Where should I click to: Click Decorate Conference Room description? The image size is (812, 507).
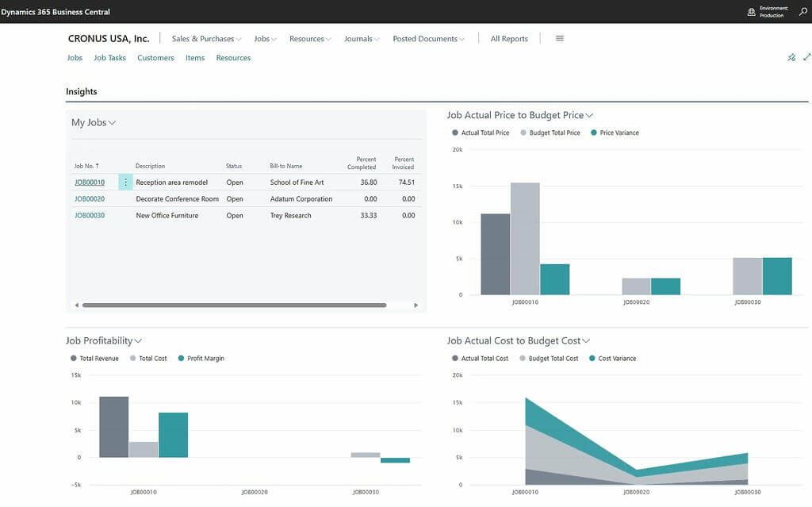(x=177, y=199)
